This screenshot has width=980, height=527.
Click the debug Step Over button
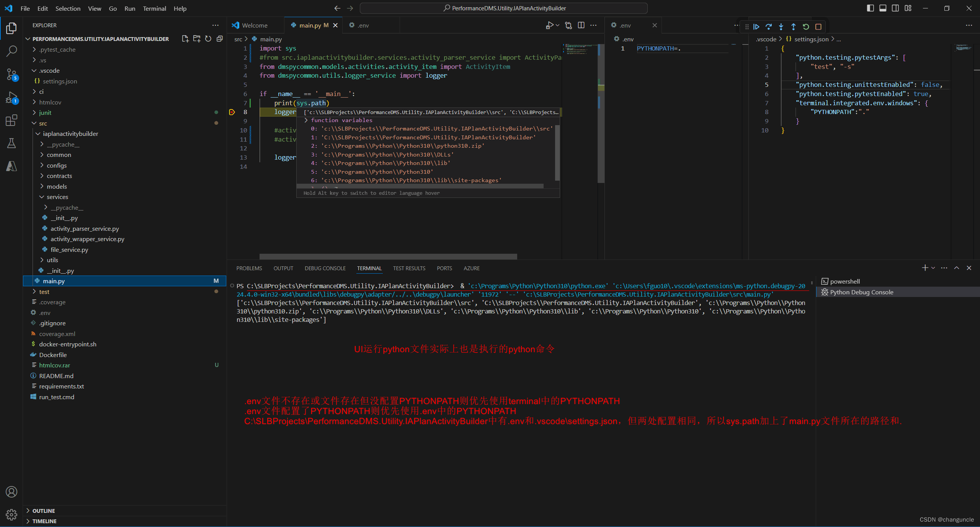(x=769, y=26)
